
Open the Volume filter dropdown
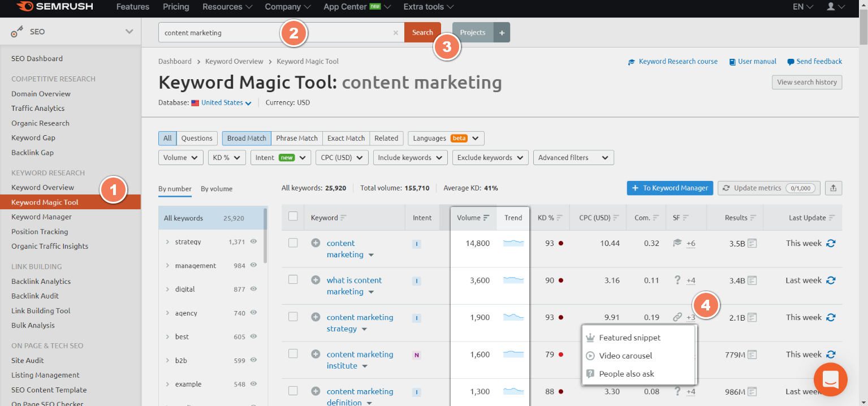click(x=181, y=158)
